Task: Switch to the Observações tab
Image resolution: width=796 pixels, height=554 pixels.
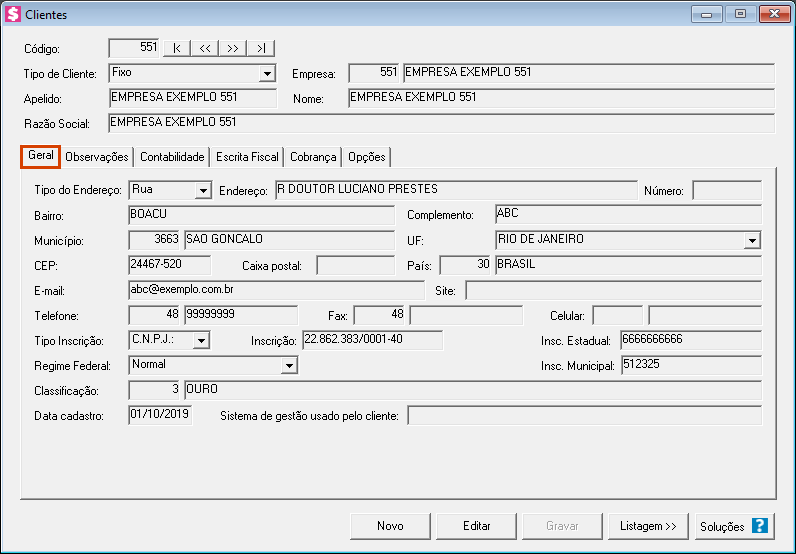Action: pyautogui.click(x=97, y=157)
